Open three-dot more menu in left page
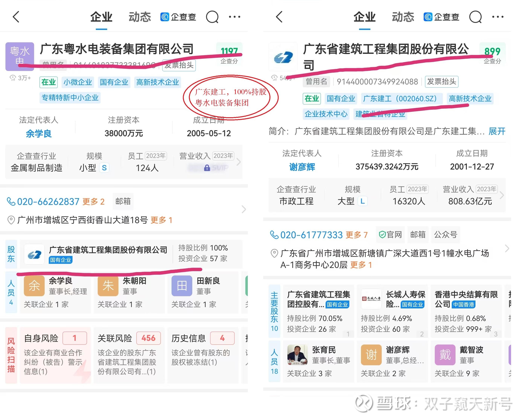Viewport: 528px width, 420px height. [x=235, y=17]
